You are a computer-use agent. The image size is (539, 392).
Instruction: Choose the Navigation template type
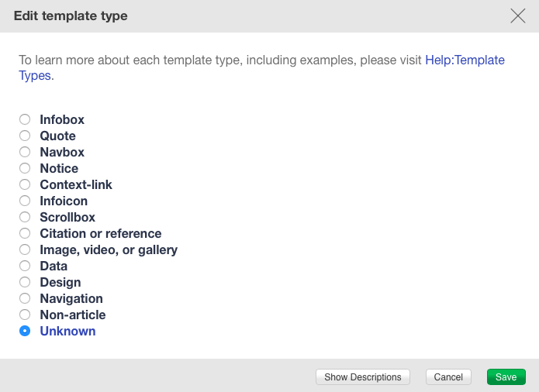pos(25,299)
